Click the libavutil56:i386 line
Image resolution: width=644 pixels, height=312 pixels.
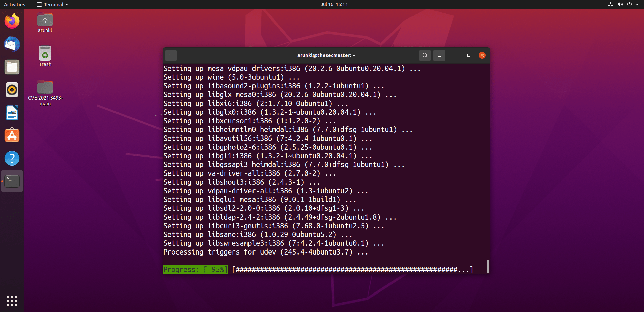pos(268,138)
